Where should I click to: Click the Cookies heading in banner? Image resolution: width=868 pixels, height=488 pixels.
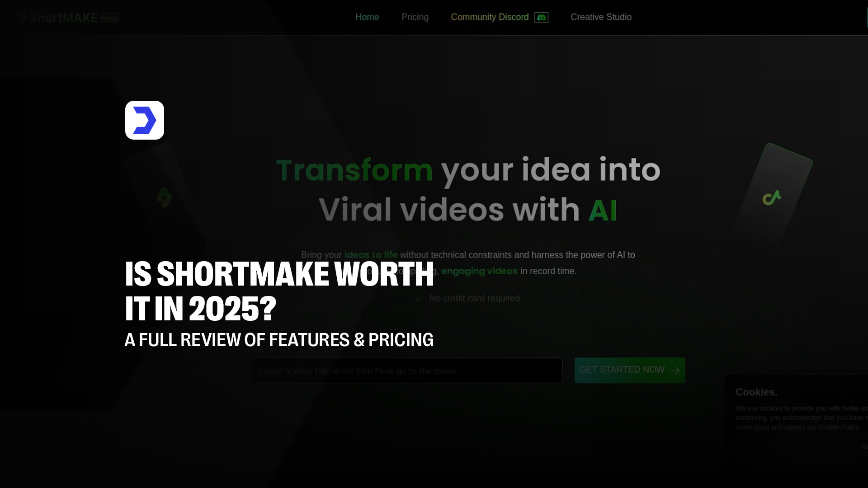pyautogui.click(x=756, y=392)
